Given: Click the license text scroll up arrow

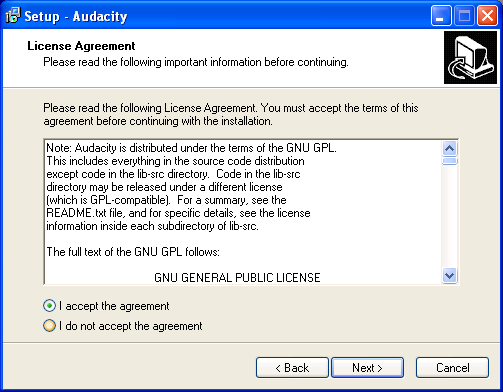Looking at the screenshot, I should [x=449, y=148].
